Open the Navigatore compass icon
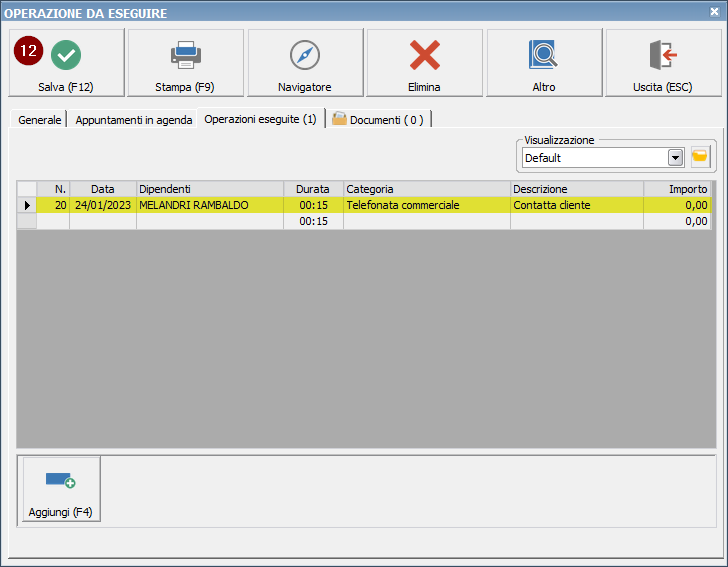 (x=305, y=62)
